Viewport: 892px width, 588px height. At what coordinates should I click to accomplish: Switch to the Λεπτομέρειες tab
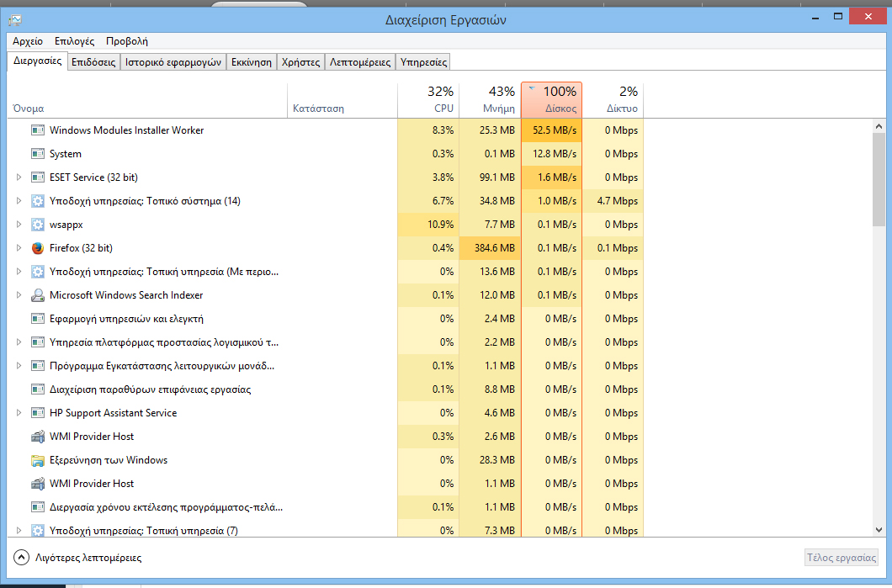(360, 62)
